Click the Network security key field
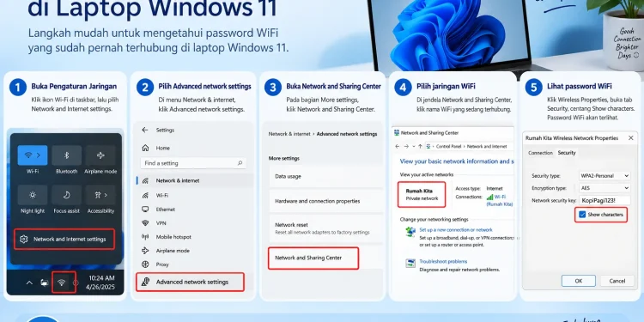The height and width of the screenshot is (322, 644). coord(604,201)
